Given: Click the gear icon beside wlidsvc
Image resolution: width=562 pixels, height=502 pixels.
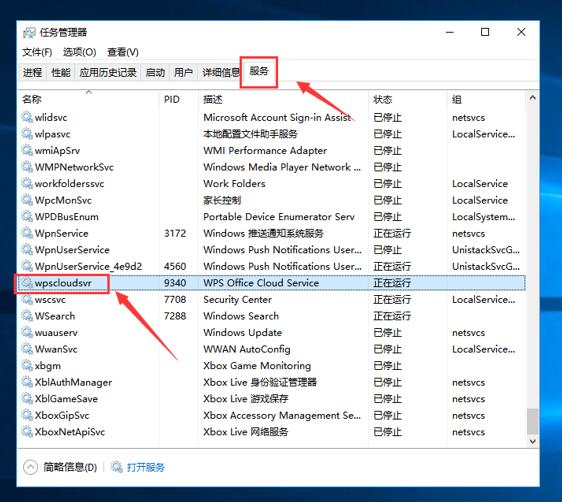Looking at the screenshot, I should point(27,117).
